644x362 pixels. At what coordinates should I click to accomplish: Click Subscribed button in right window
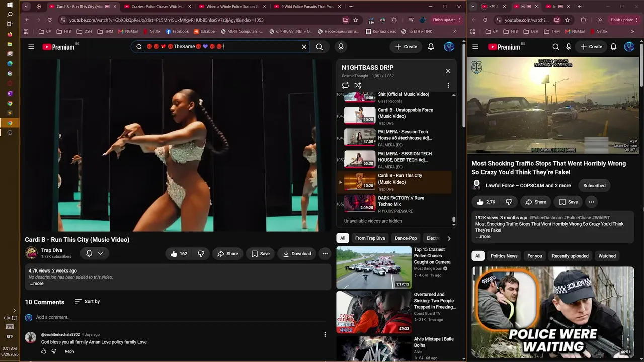point(594,186)
